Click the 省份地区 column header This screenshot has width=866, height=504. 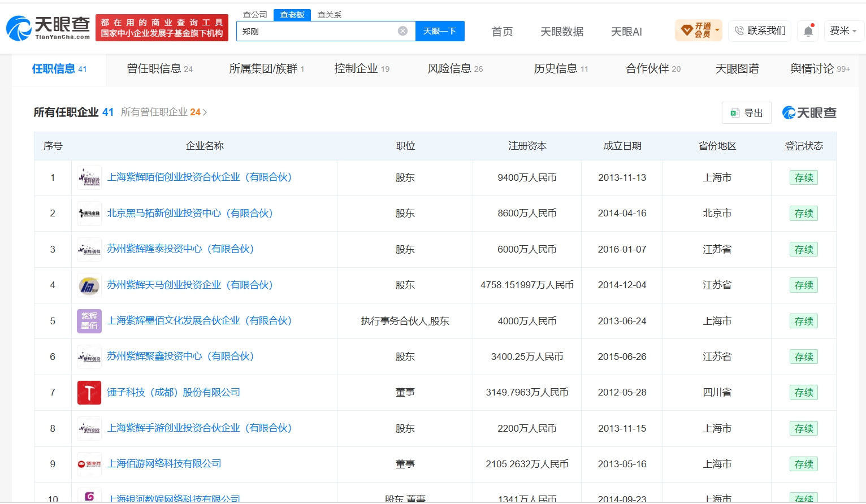(x=717, y=146)
